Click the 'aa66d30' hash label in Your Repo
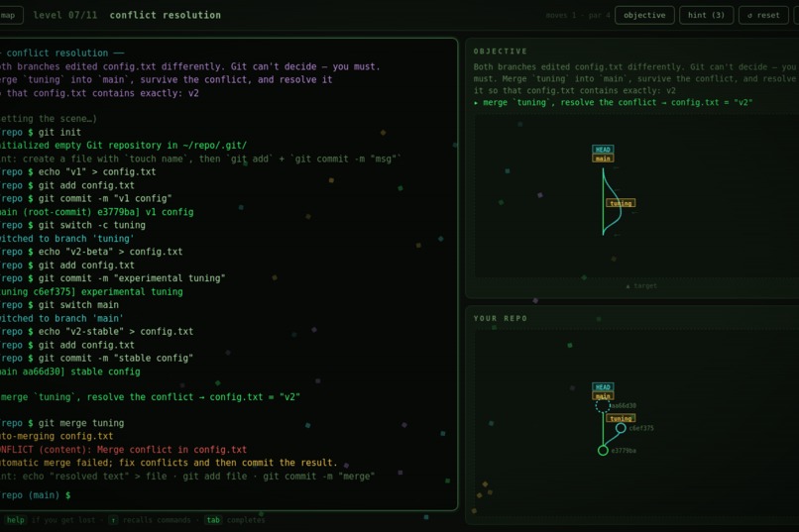Screen dimensions: 799x532 [x=624, y=406]
